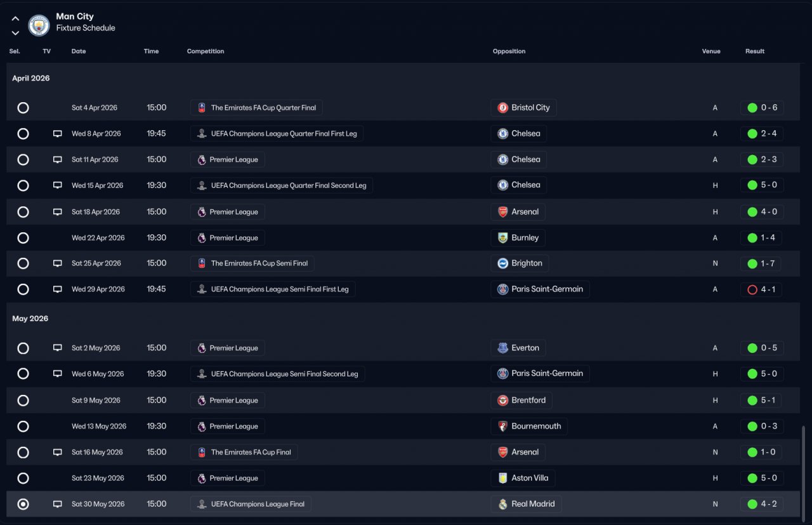Viewport: 812px width, 525px height.
Task: Click the TV icon for Wed 8 Apr 2026
Action: click(58, 134)
